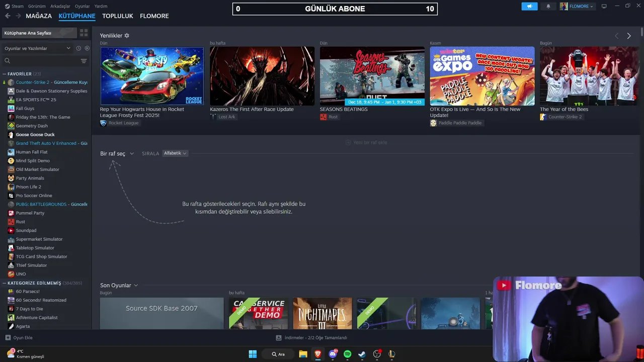Screen dimensions: 644x362
Task: Click the Windows taskbar search box
Action: pyautogui.click(x=278, y=354)
